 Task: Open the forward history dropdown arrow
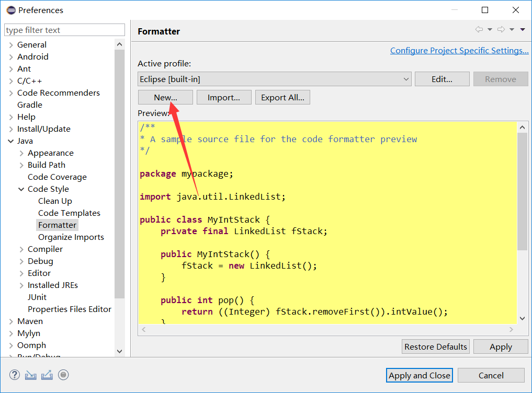512,29
